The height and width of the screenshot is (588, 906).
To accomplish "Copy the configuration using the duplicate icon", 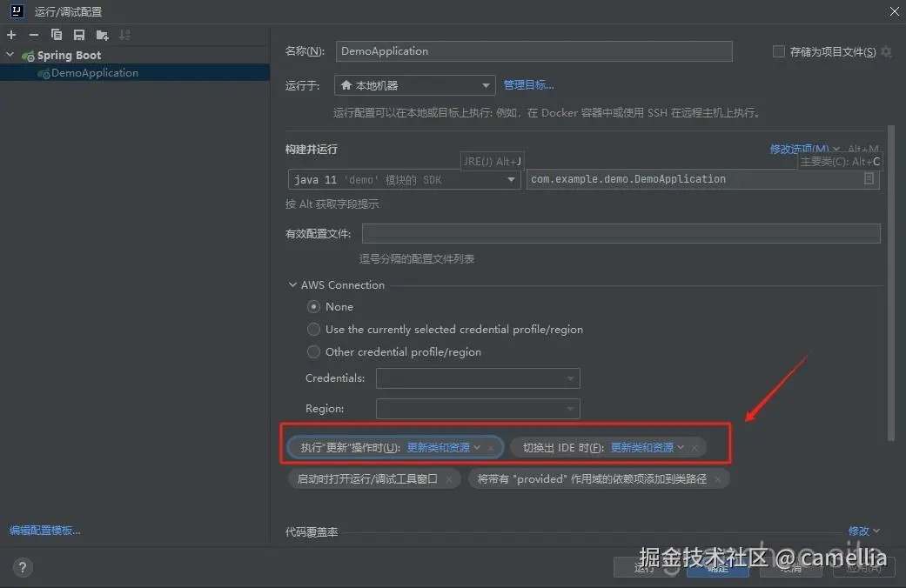I will [56, 36].
